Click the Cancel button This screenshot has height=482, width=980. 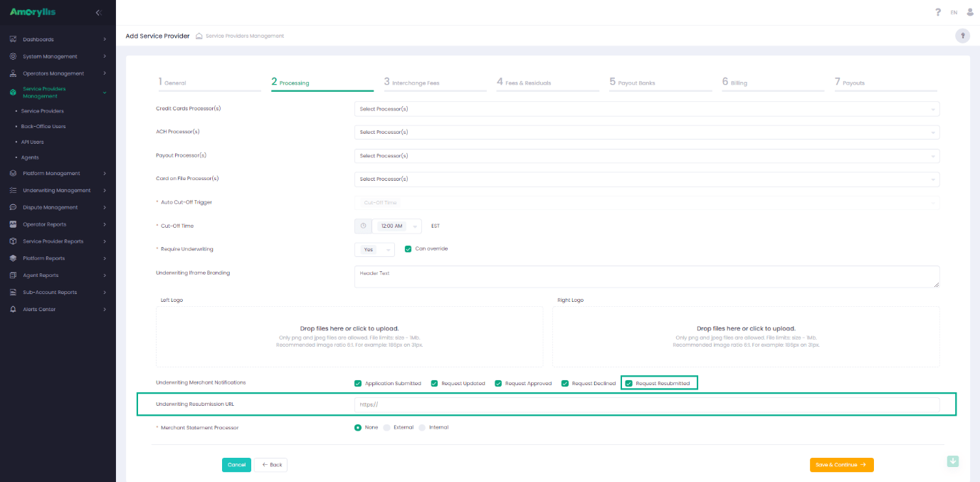click(236, 465)
